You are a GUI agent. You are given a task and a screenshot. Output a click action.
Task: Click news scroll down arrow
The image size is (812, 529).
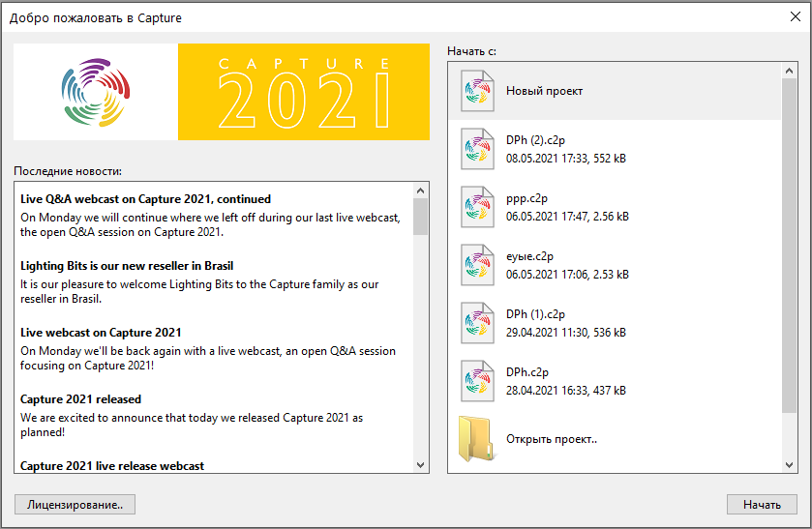tap(420, 465)
